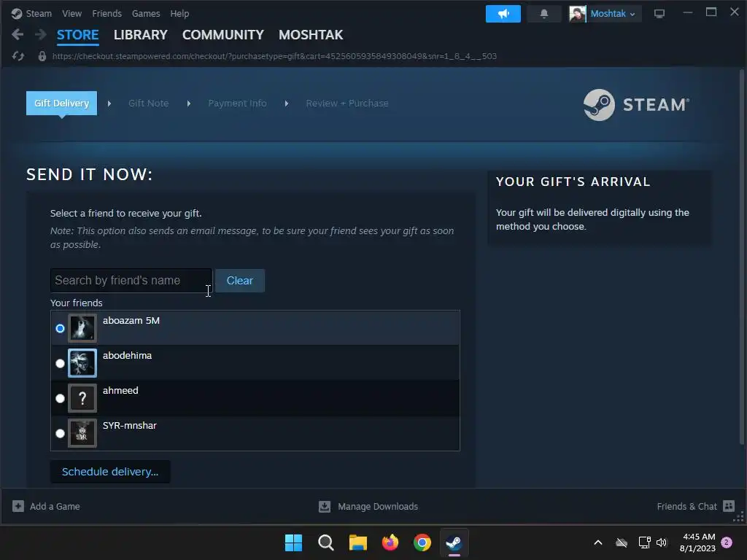Launch File Explorer from taskbar
The width and height of the screenshot is (747, 560).
point(357,542)
